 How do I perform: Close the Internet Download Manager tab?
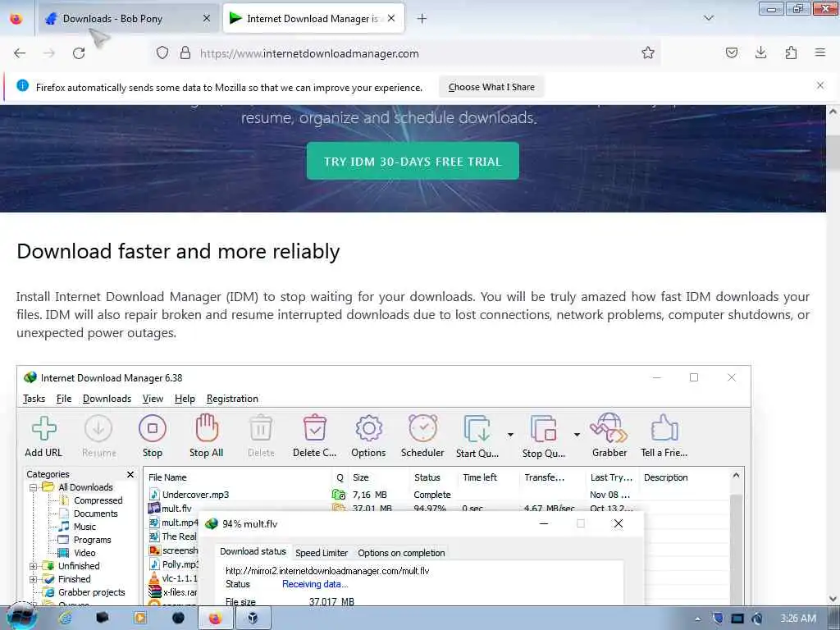point(391,19)
